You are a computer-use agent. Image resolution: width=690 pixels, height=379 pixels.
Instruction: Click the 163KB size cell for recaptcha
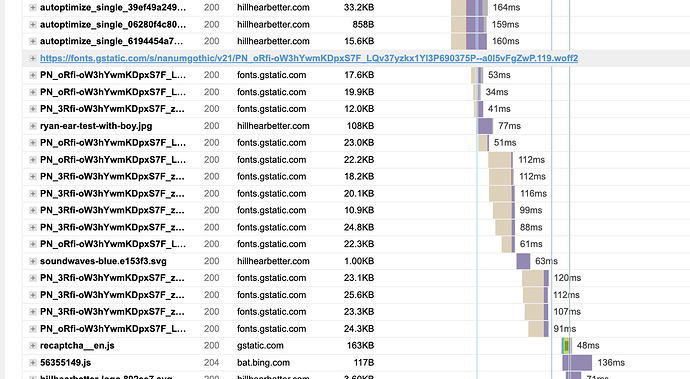click(360, 346)
